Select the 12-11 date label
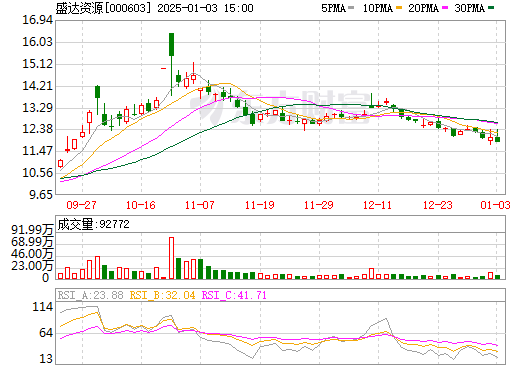 tap(378, 205)
